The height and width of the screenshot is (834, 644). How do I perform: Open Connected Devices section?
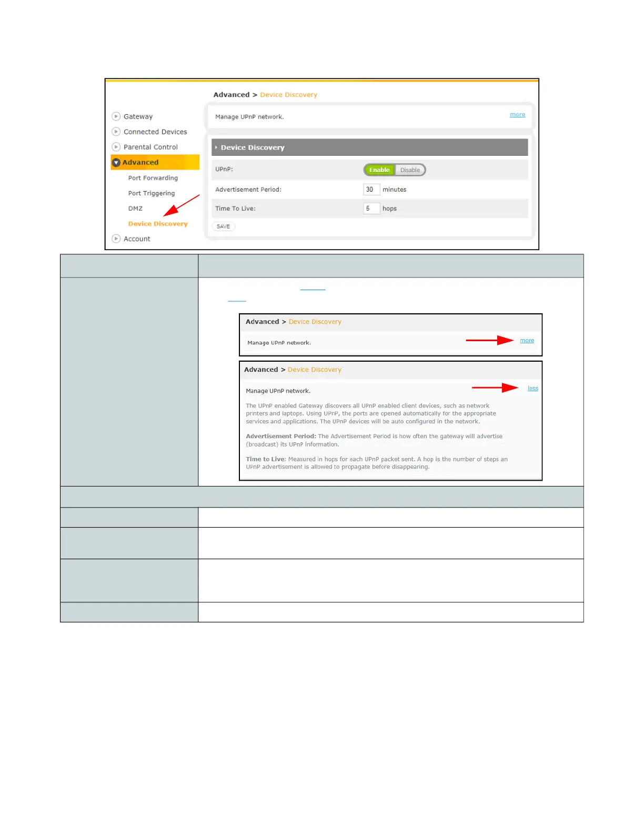click(x=155, y=132)
